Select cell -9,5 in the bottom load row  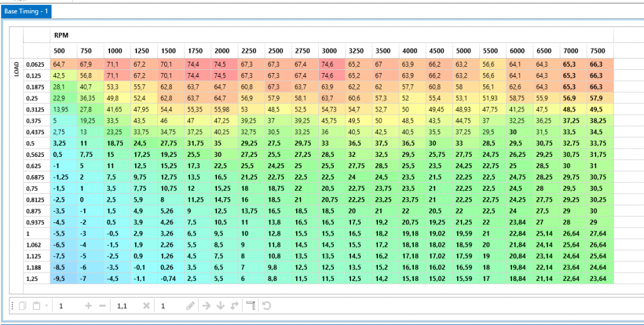coord(64,278)
